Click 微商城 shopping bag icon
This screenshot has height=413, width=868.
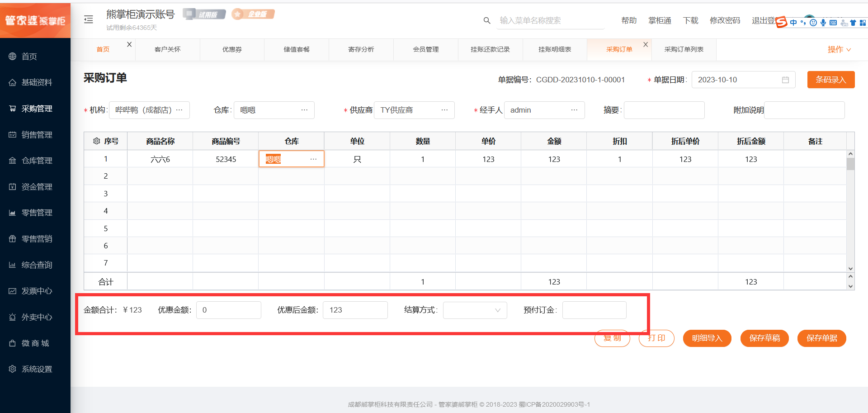(13, 343)
